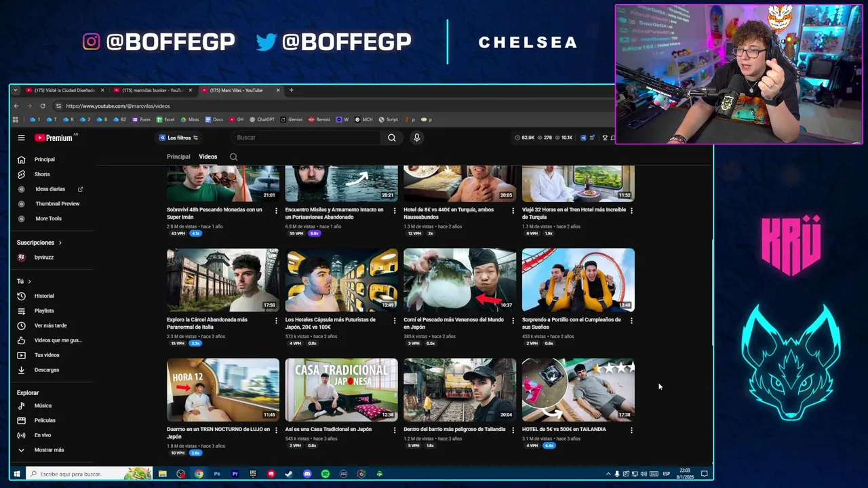868x488 pixels.
Task: Open the MCH bookmark
Action: tap(363, 119)
